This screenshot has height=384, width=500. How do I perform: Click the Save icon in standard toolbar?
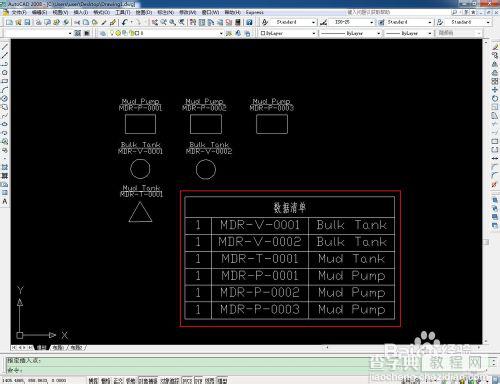click(27, 22)
